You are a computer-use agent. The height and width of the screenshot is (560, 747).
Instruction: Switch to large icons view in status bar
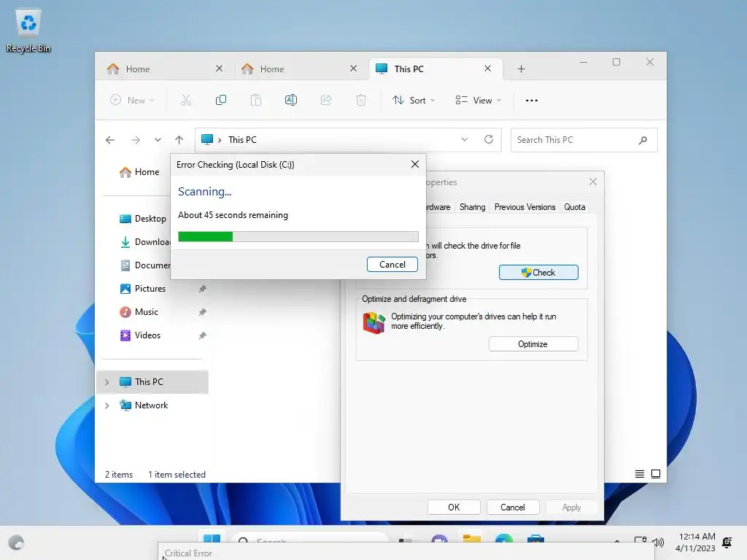[656, 474]
